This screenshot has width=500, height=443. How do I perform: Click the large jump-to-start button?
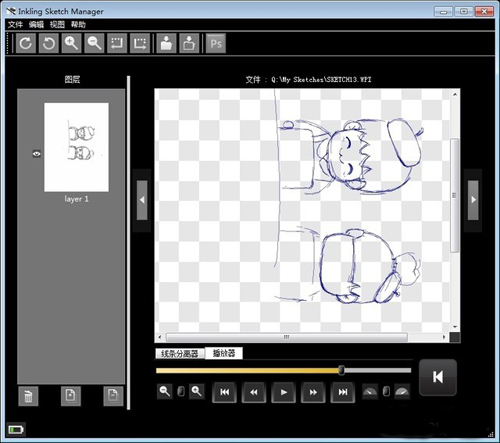(x=438, y=377)
